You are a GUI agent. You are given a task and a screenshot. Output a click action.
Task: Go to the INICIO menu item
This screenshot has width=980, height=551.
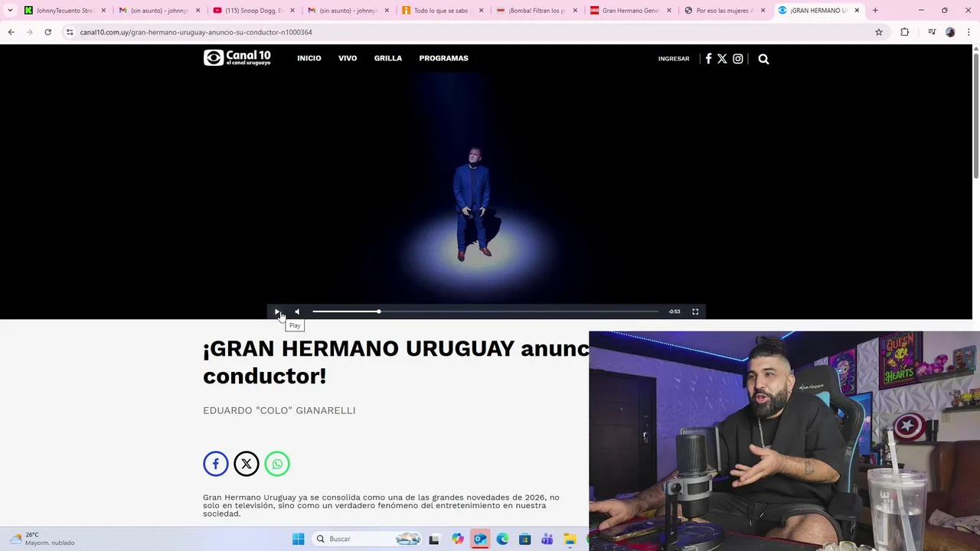point(309,58)
